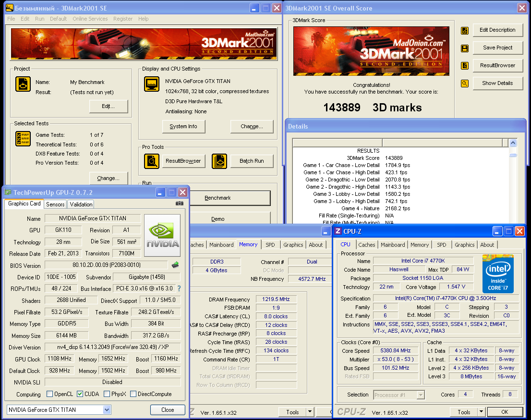The height and width of the screenshot is (420, 531).
Task: Switch to the Sensors tab in GPU-Z
Action: (x=55, y=204)
